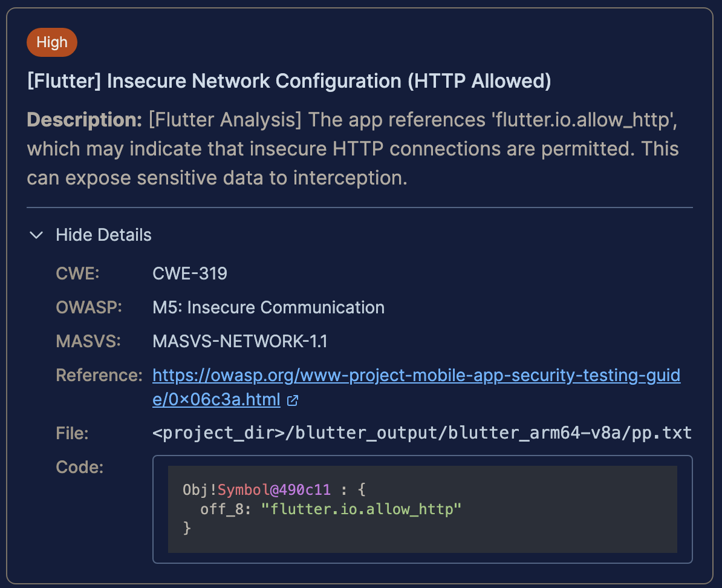Click the Obj!Symbol@490c11 code line
The height and width of the screenshot is (588, 722).
coord(274,489)
